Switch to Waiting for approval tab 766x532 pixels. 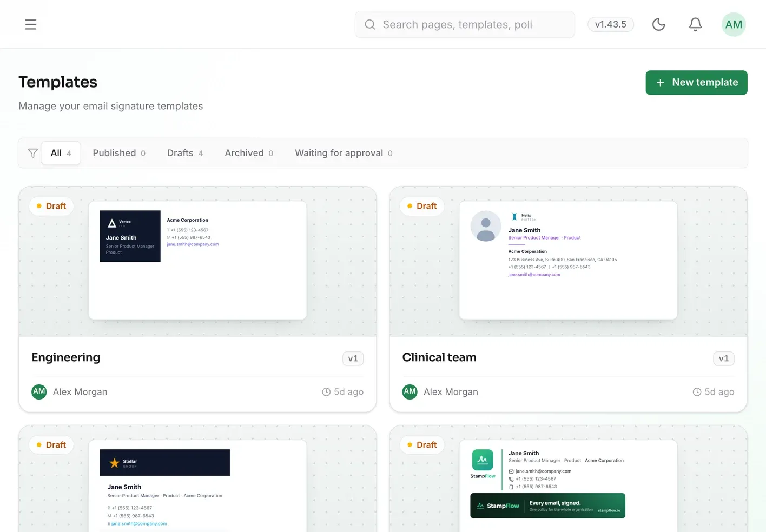pyautogui.click(x=344, y=153)
